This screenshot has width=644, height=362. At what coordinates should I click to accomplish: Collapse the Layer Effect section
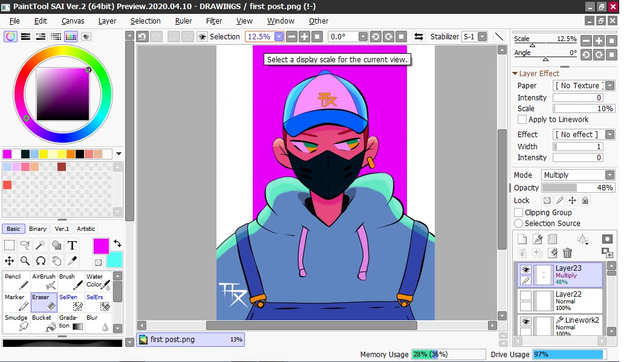tap(515, 74)
